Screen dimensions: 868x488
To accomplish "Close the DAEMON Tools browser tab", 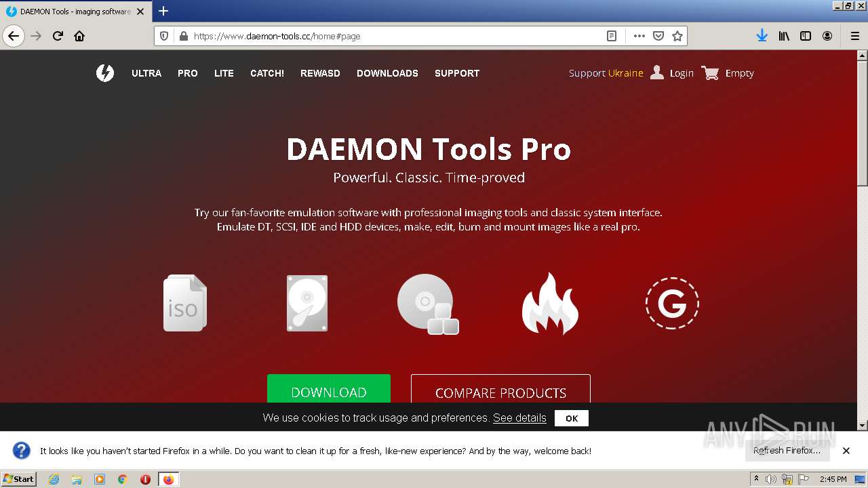I will 140,12.
